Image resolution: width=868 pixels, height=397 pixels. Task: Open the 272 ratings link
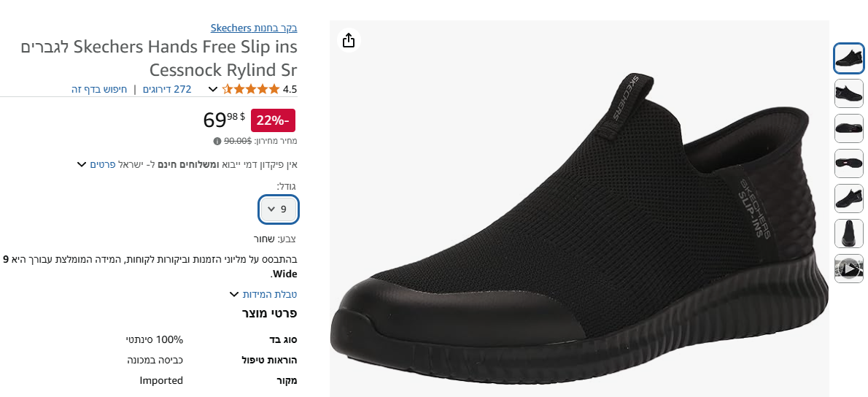pos(167,90)
